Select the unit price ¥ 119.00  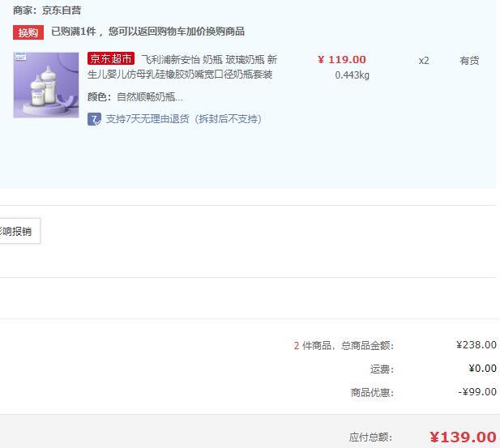342,60
